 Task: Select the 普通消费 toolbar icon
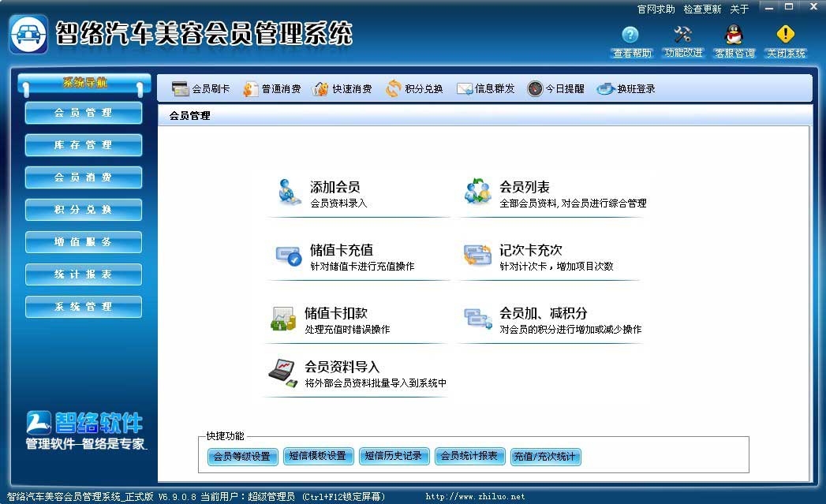(250, 89)
